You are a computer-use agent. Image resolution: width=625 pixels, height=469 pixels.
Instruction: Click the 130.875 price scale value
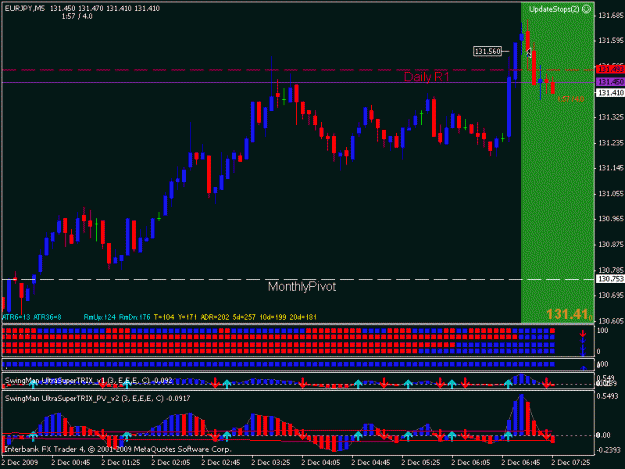click(x=611, y=244)
